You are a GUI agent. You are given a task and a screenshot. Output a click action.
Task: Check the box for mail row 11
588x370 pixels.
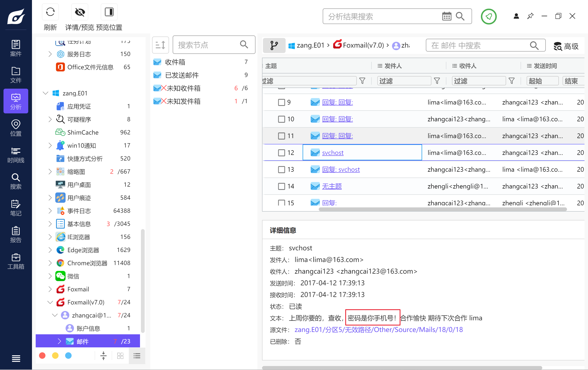pos(282,136)
